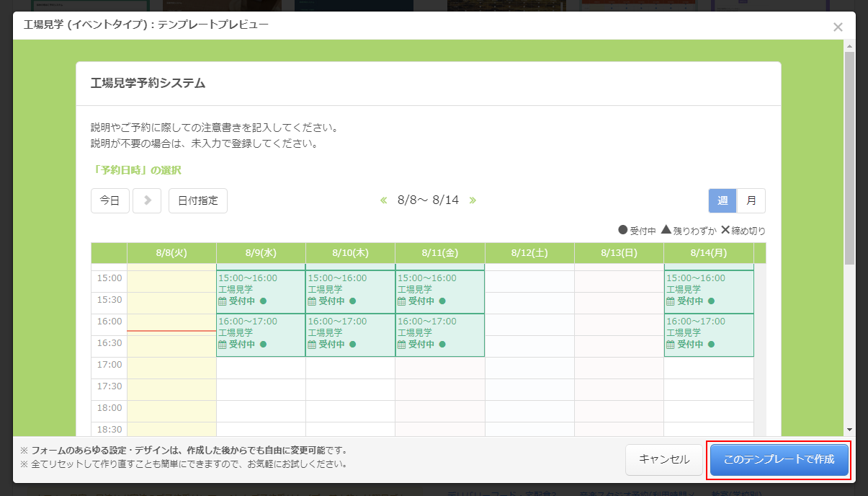Click the 8/8(火) column header
This screenshot has width=868, height=496.
click(171, 253)
